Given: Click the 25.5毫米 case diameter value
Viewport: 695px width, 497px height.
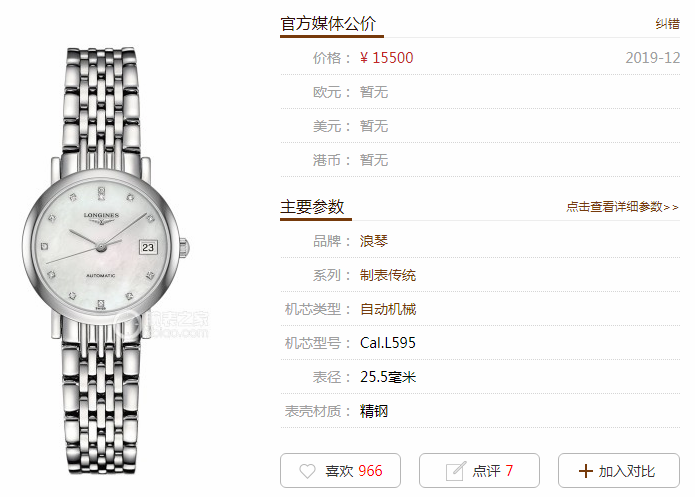Looking at the screenshot, I should pos(388,377).
